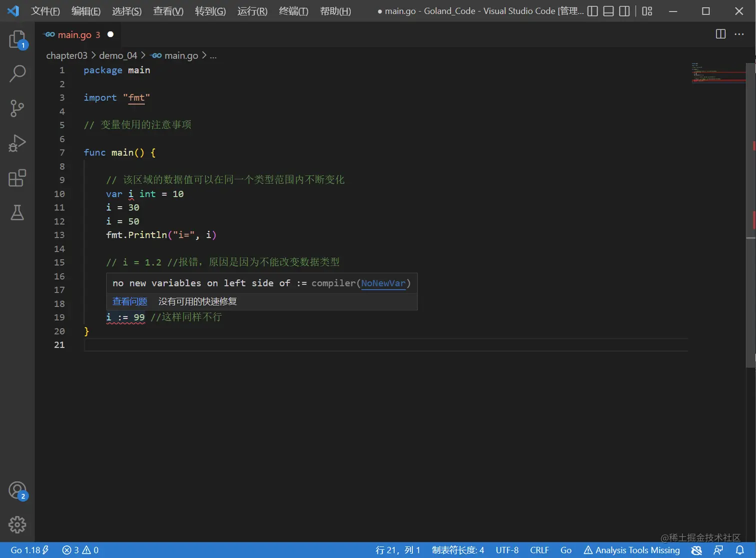Open the Manage gear settings icon
Screen dimensions: 756x558
(17, 524)
